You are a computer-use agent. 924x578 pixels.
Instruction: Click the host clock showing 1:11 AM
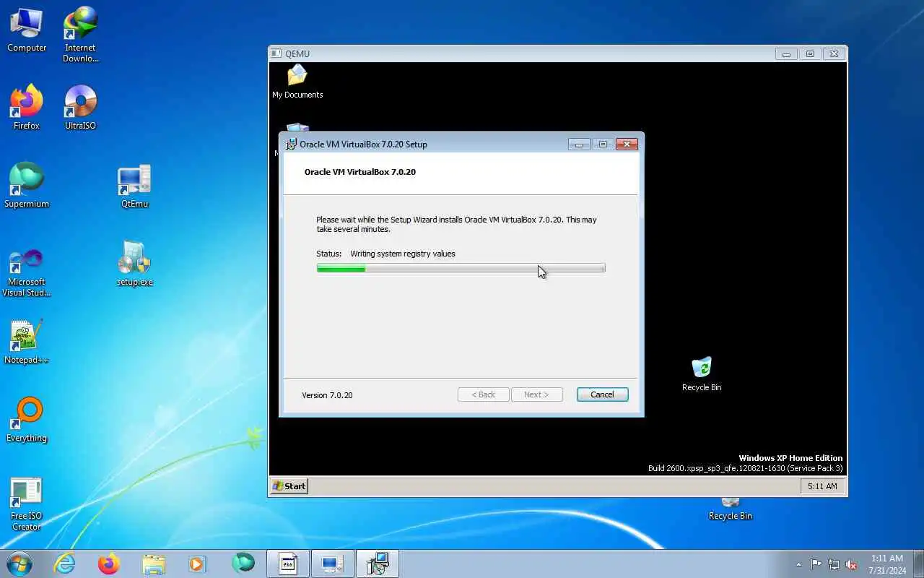tap(887, 564)
